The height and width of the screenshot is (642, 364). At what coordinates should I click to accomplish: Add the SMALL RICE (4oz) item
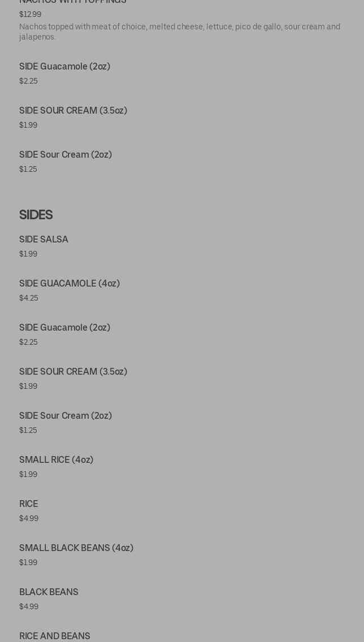[x=56, y=460]
